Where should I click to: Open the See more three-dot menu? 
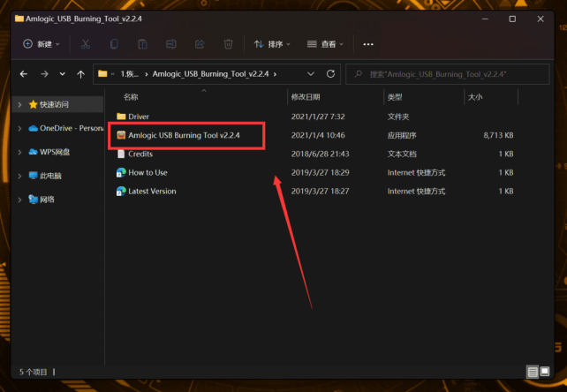coord(368,44)
